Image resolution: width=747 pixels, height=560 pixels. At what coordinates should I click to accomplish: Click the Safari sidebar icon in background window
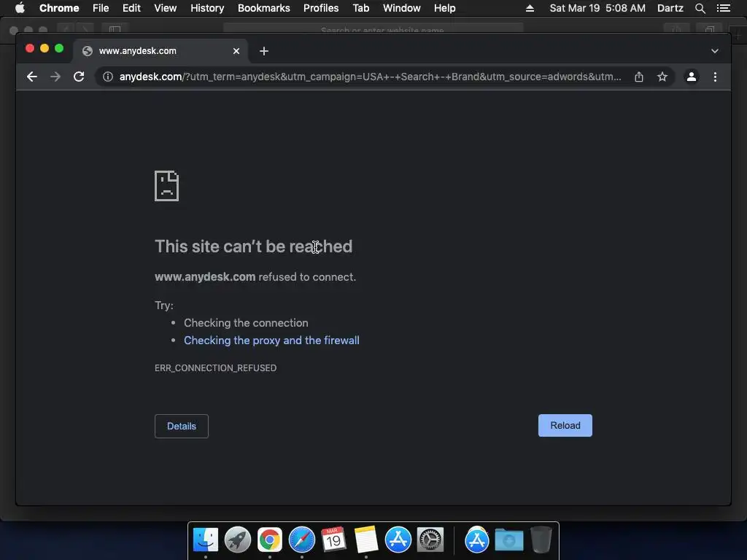click(115, 29)
